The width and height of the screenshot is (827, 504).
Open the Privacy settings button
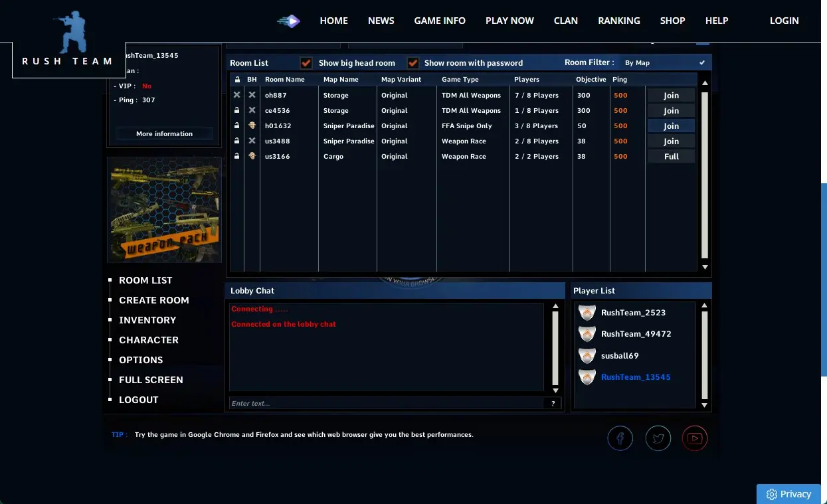point(788,494)
